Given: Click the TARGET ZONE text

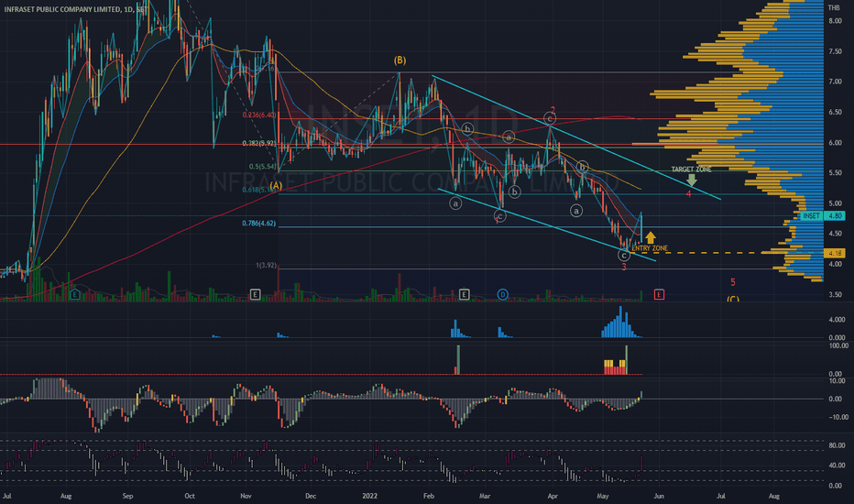Looking at the screenshot, I should click(x=691, y=170).
